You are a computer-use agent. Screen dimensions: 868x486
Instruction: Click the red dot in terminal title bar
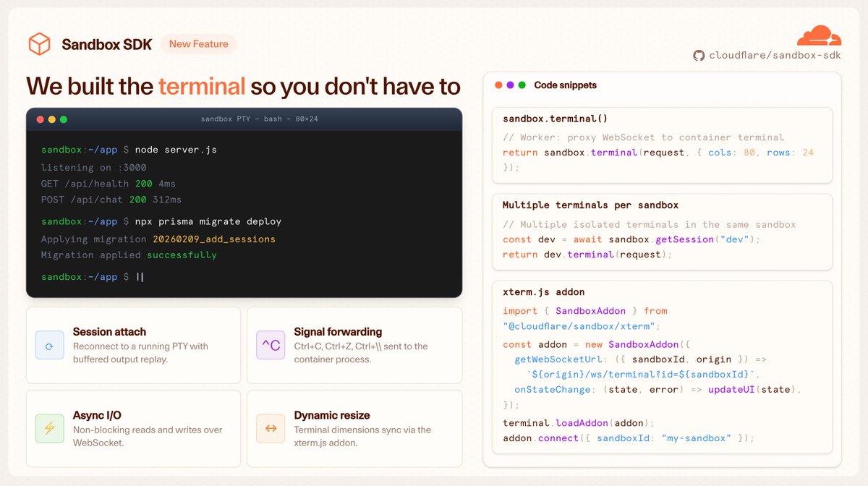click(41, 119)
